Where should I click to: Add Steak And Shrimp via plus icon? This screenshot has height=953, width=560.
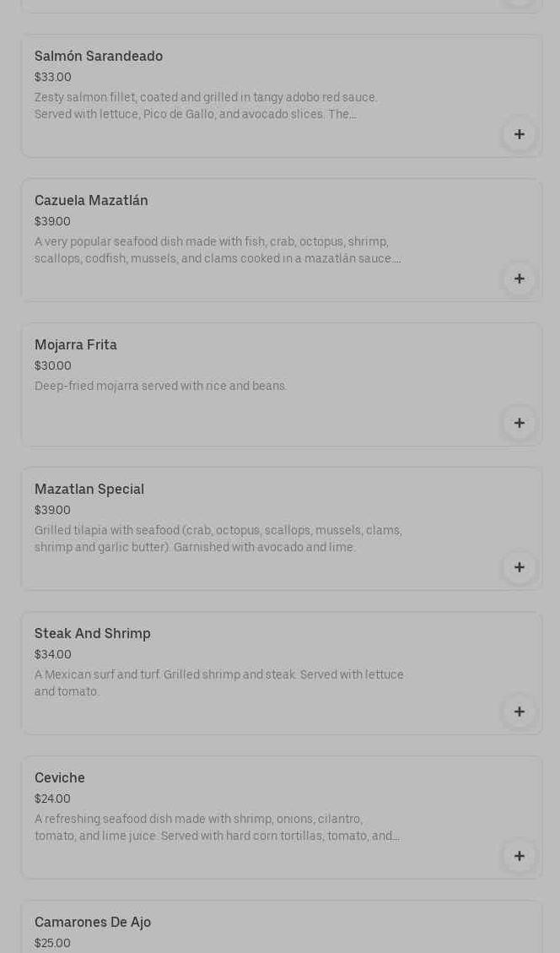tap(519, 712)
